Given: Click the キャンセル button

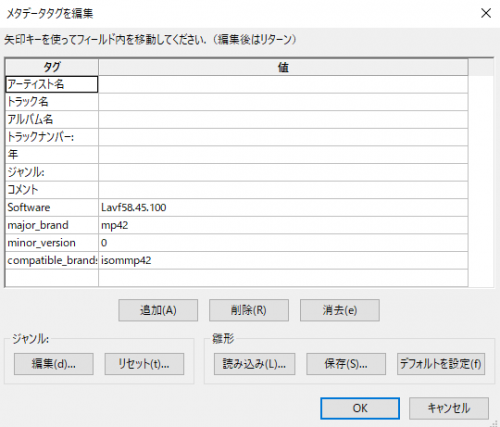Looking at the screenshot, I should pyautogui.click(x=449, y=408).
